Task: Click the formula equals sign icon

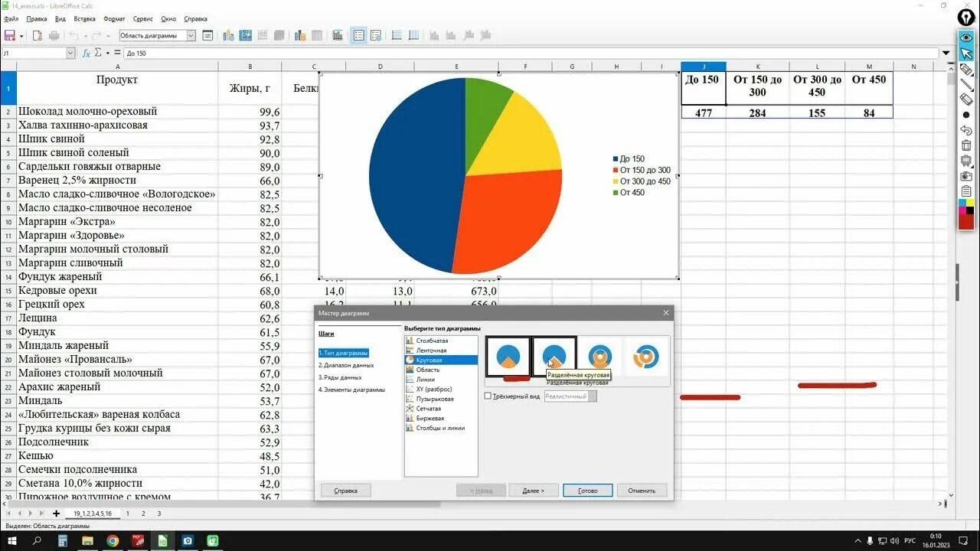Action: 116,54
